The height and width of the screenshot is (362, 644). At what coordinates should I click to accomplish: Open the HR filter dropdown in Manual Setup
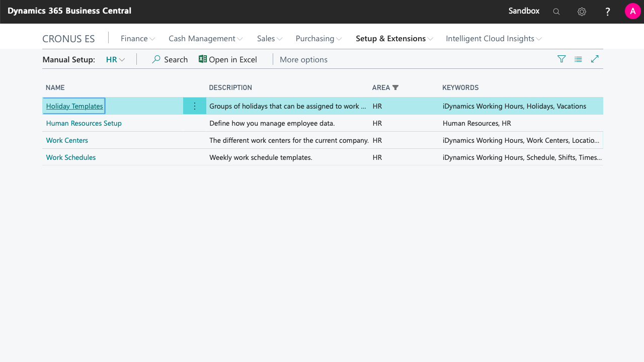[115, 59]
